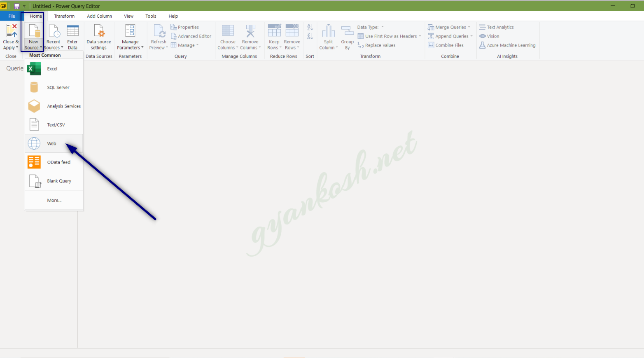Click the Combine Files option

click(x=446, y=45)
